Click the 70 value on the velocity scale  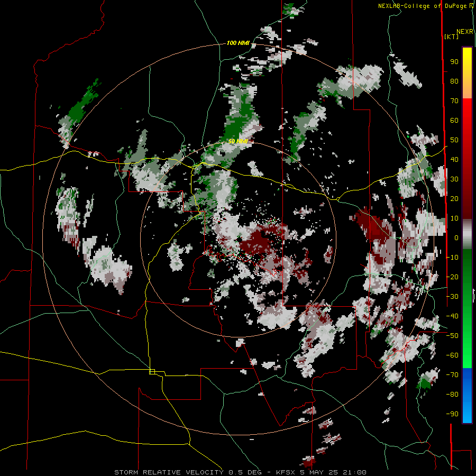(454, 101)
